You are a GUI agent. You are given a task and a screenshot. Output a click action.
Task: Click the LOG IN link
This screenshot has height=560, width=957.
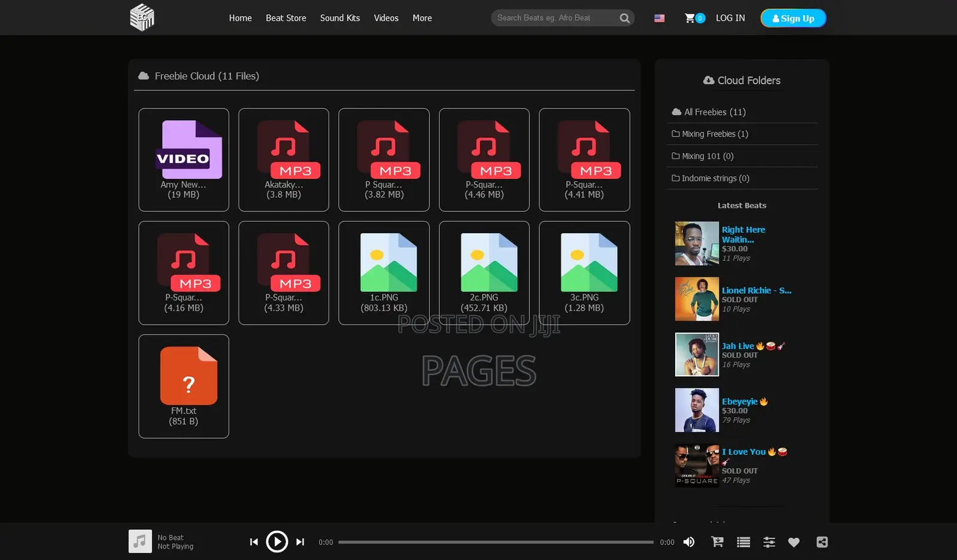[x=730, y=18]
